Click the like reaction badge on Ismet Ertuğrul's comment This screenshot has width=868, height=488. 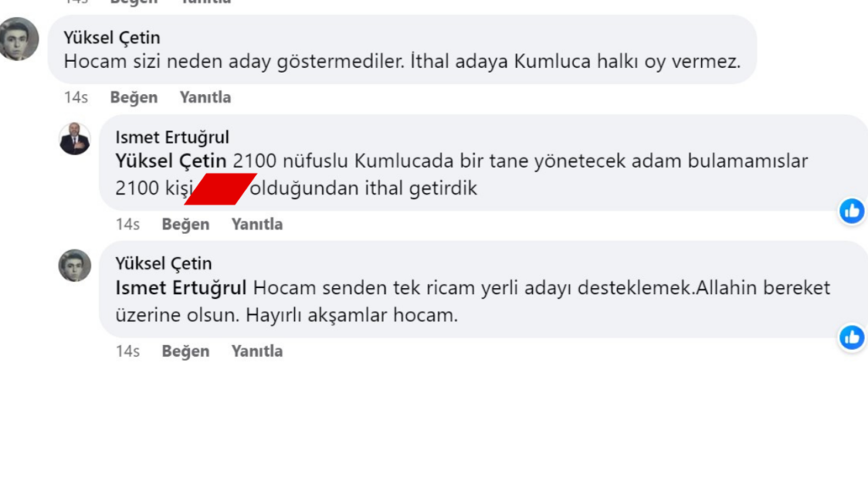click(851, 211)
